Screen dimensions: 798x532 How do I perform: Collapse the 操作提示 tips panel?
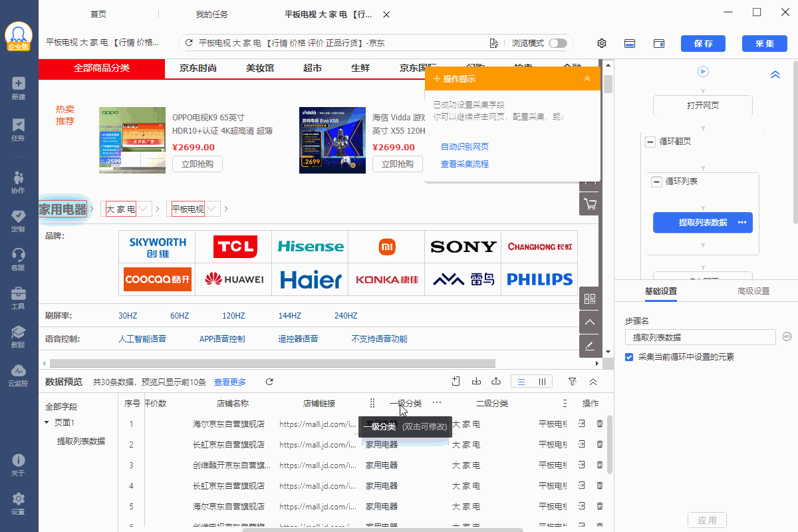[587, 78]
